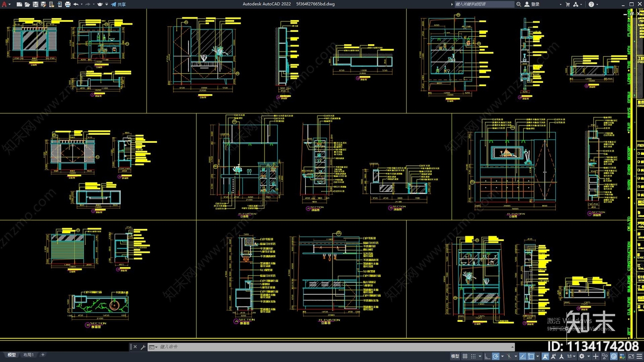
Task: Toggle ortho mode in status bar
Action: (487, 356)
